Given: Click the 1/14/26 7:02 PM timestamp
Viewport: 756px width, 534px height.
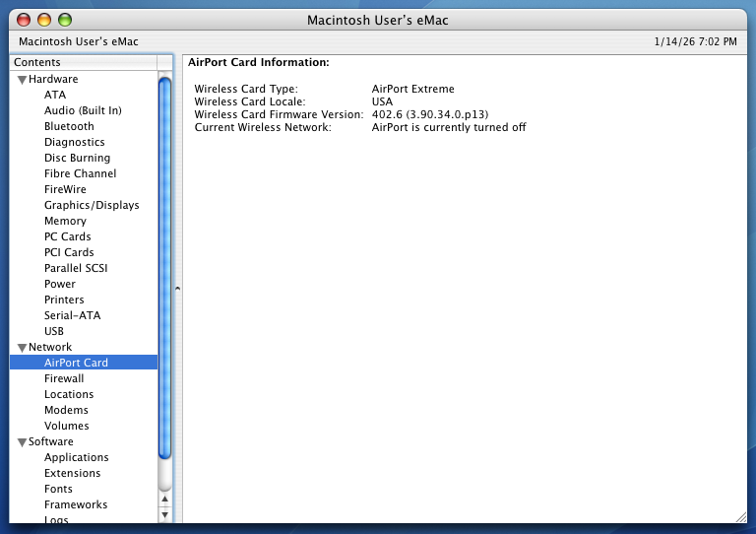Looking at the screenshot, I should pos(695,41).
